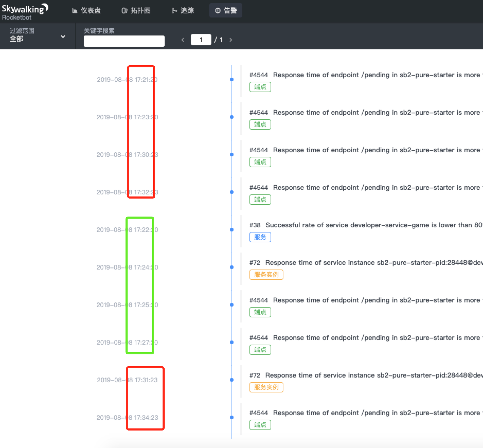The width and height of the screenshot is (483, 448).
Task: Click the 服务实例 tag of 17:31:23 alarm
Action: coord(266,387)
